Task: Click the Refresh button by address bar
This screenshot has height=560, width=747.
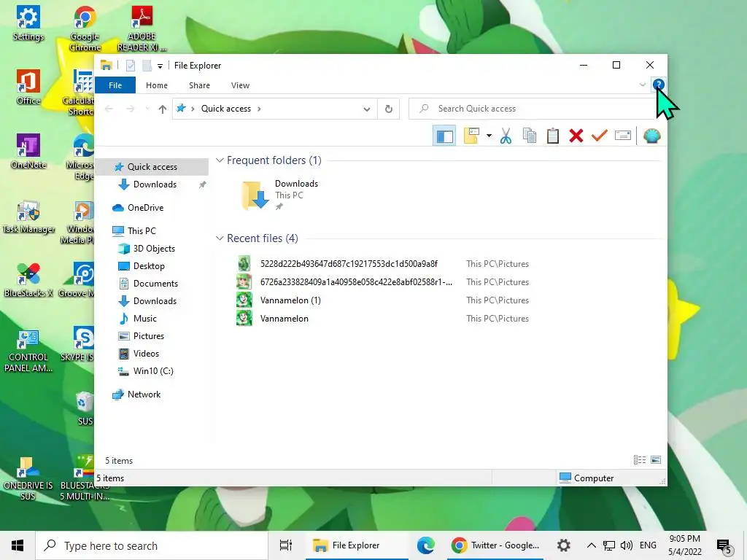Action: 389,109
